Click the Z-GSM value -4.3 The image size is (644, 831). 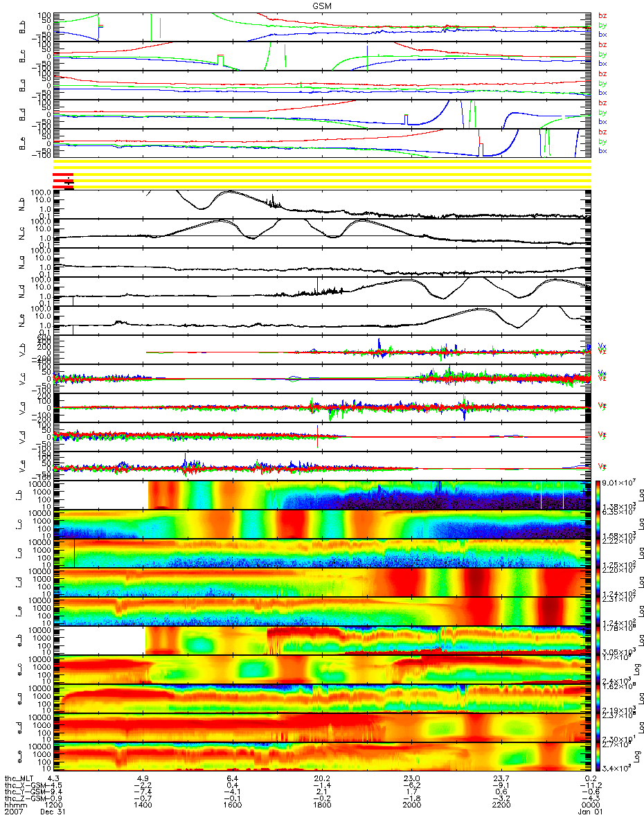[x=590, y=800]
